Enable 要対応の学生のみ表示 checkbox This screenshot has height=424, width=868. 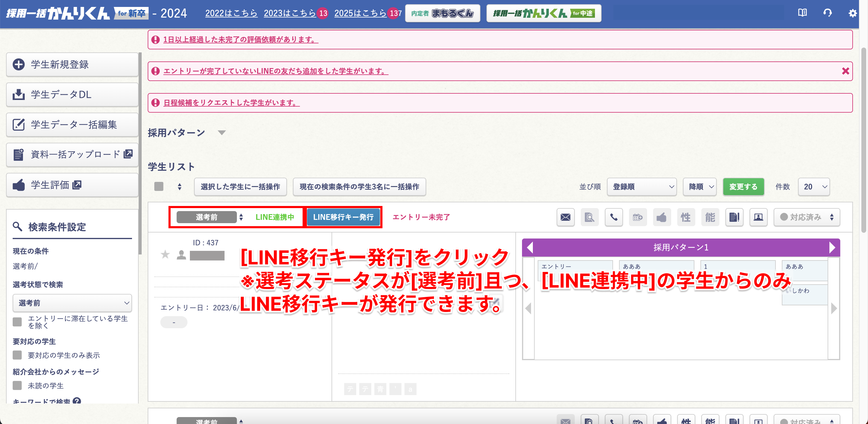coord(17,355)
